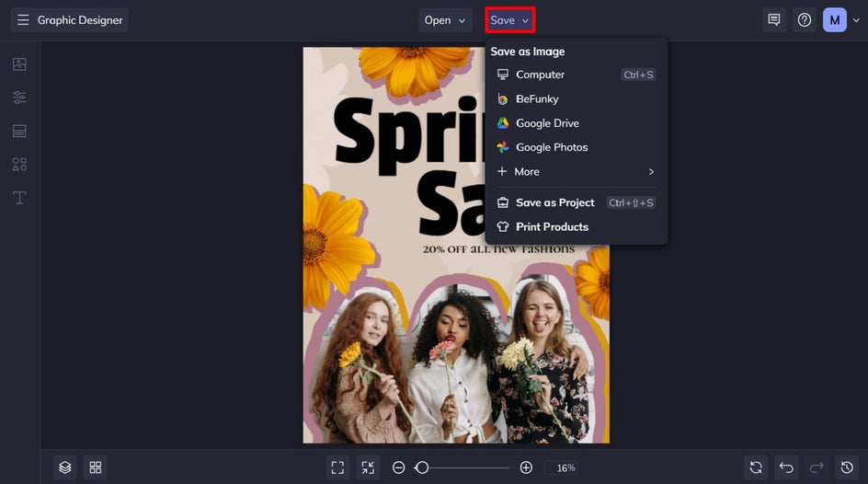The width and height of the screenshot is (868, 484).
Task: Save image to BeFunky
Action: coord(576,98)
